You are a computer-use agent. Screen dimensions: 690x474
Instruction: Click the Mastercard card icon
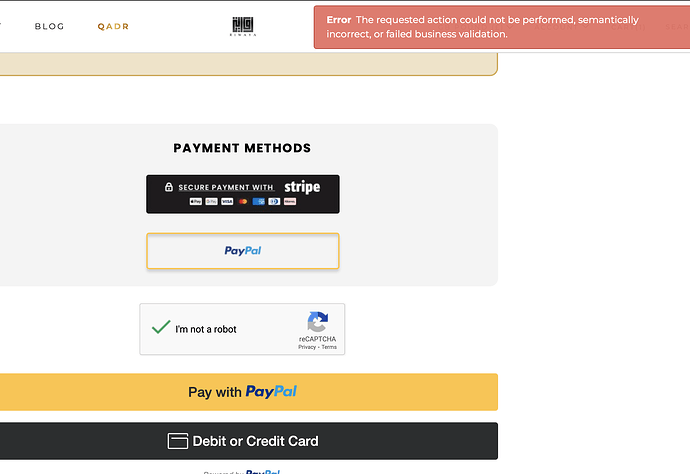243,202
